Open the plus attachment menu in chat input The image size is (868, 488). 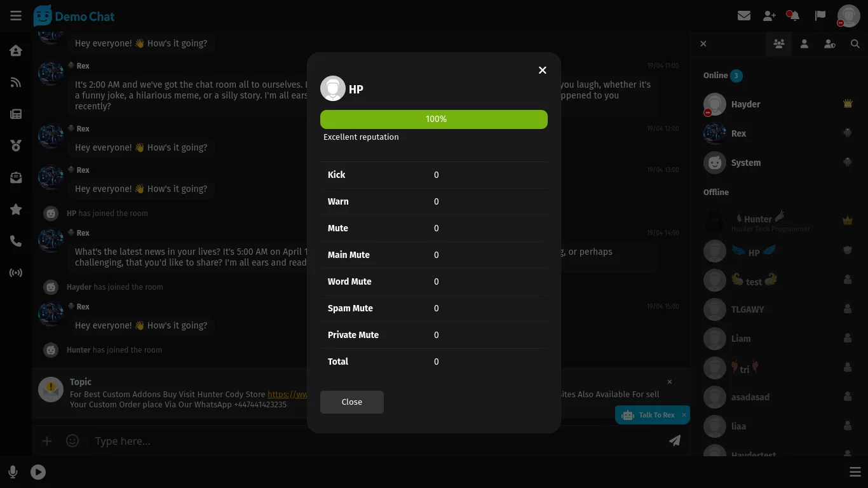[47, 441]
